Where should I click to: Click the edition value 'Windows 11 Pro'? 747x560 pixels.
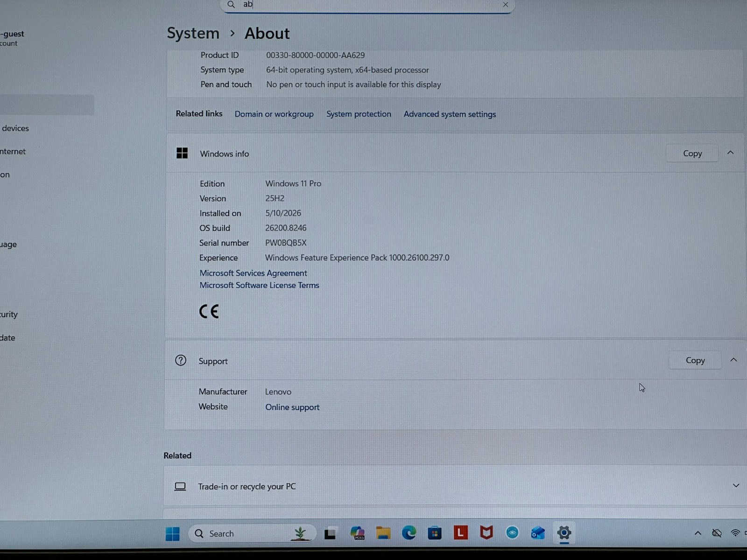[x=293, y=184]
